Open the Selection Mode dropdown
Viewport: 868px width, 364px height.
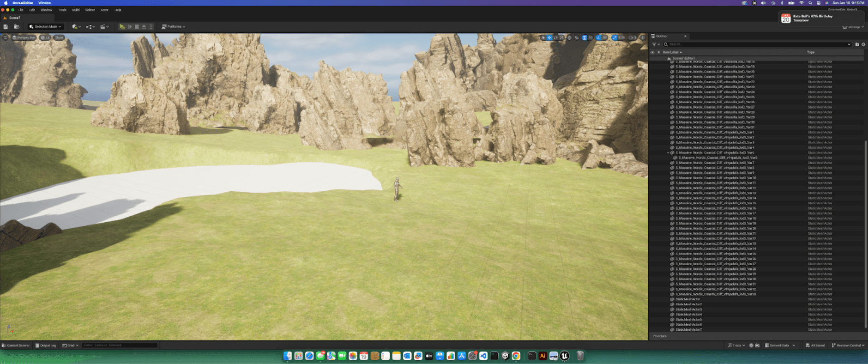click(x=45, y=27)
